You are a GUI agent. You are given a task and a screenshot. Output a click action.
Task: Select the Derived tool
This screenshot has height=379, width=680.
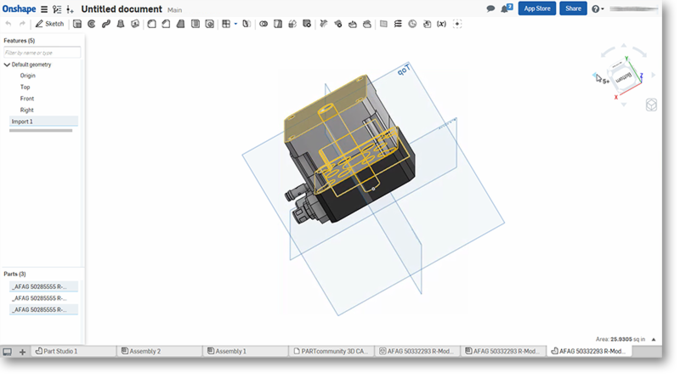coord(427,24)
